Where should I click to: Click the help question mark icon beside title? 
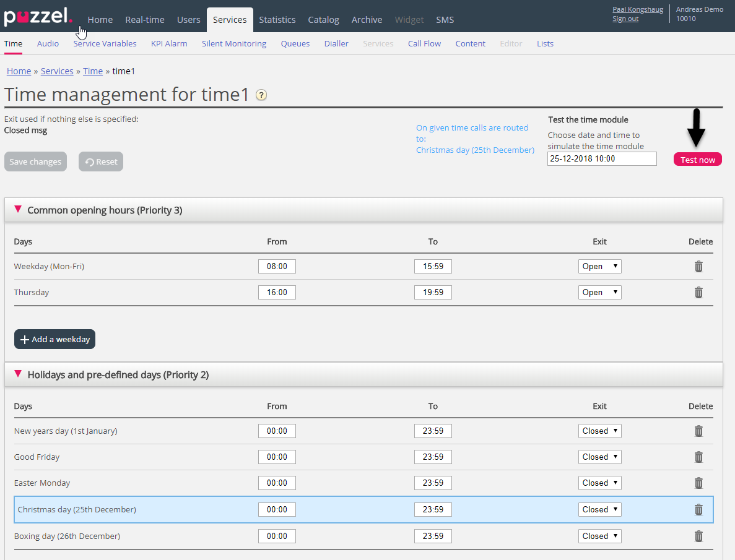pyautogui.click(x=261, y=95)
